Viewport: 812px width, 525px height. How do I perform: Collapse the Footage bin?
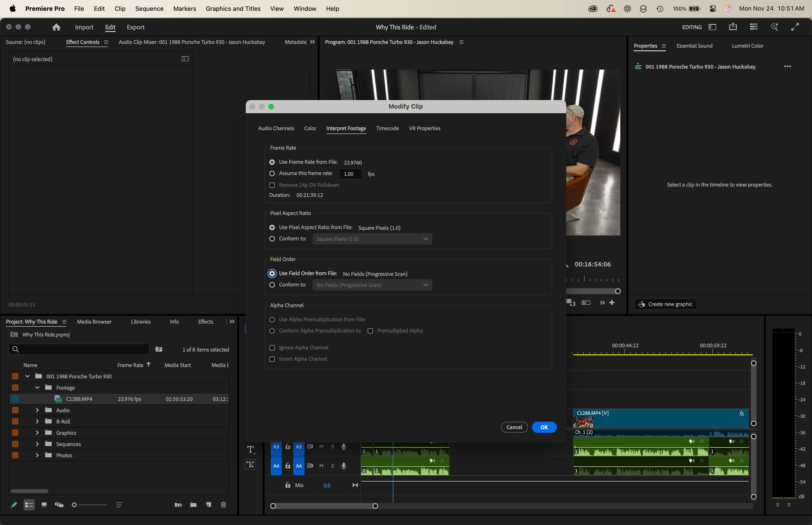coord(37,388)
